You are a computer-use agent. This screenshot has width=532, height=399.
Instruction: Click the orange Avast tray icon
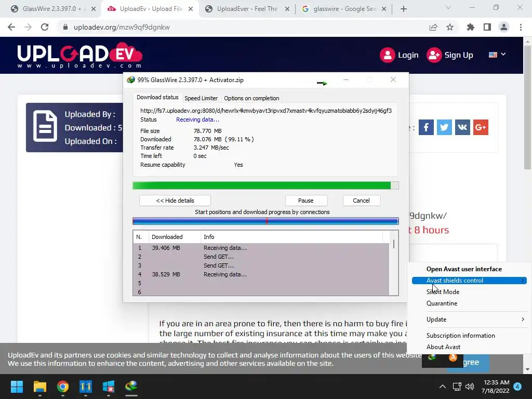point(453,358)
